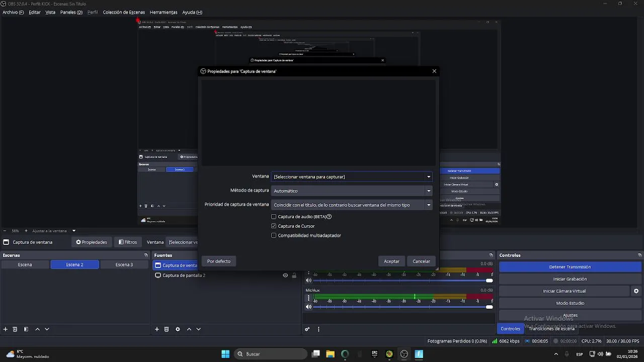Undock the Controles panel
Viewport: 644px width, 362px height.
click(639, 255)
